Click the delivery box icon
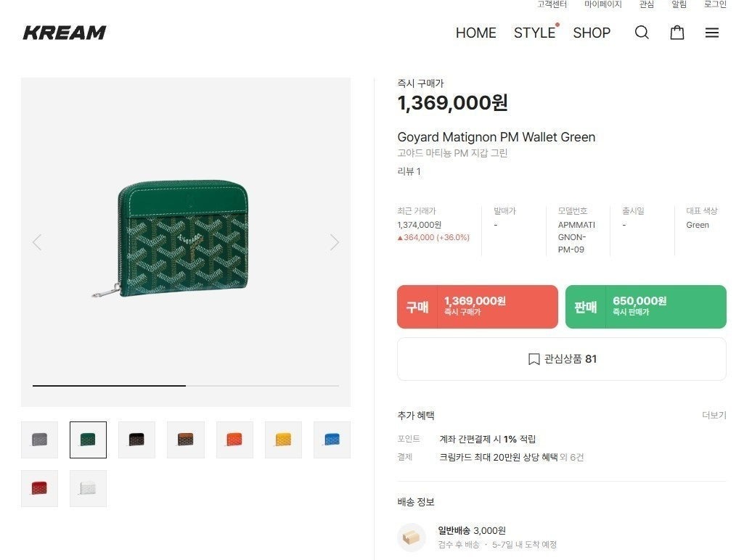 pos(412,538)
